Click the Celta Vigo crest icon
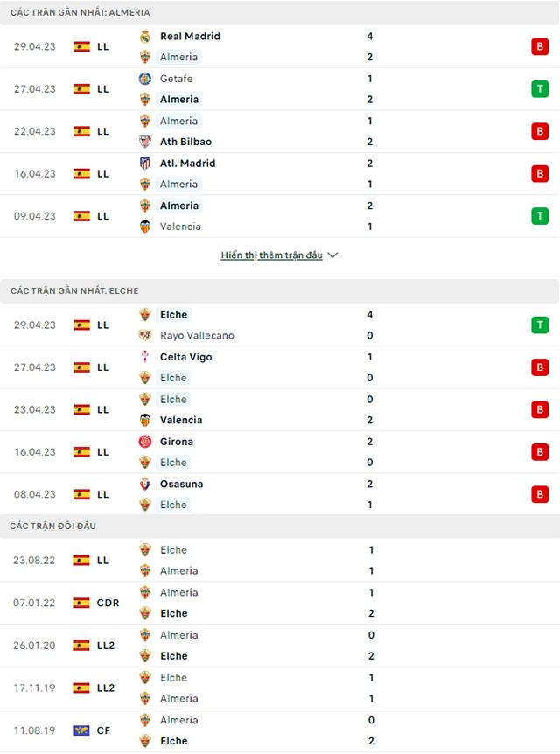Screen dimensions: 560x754 tap(144, 357)
